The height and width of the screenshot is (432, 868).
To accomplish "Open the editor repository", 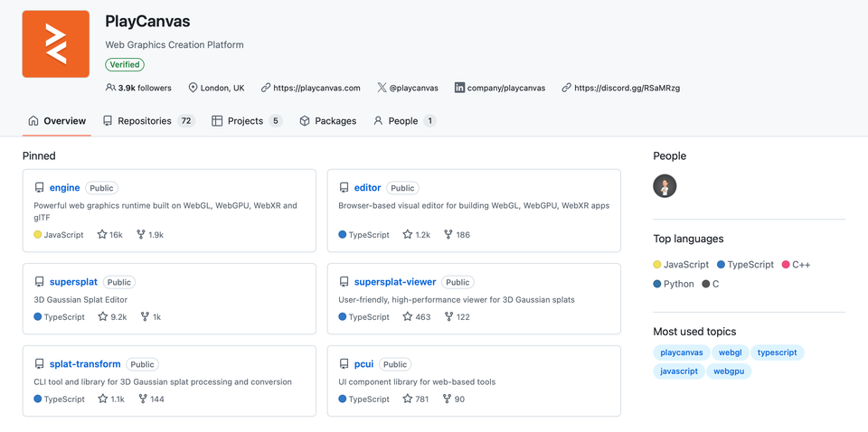I will (x=368, y=187).
